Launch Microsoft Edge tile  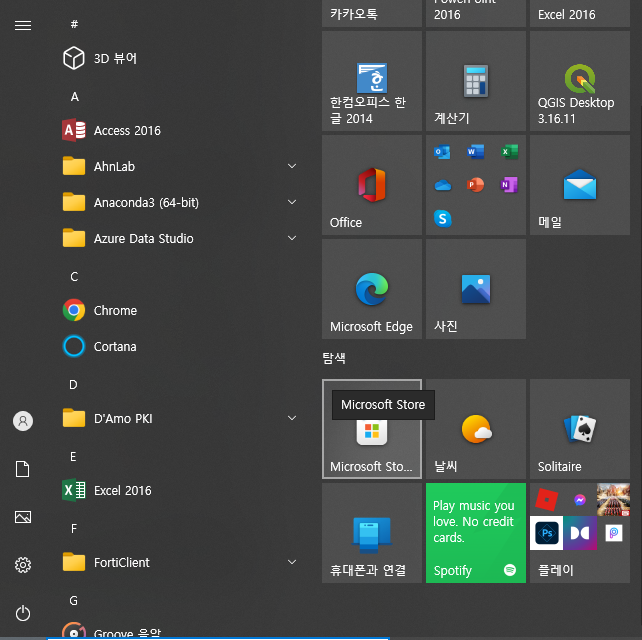[x=372, y=289]
